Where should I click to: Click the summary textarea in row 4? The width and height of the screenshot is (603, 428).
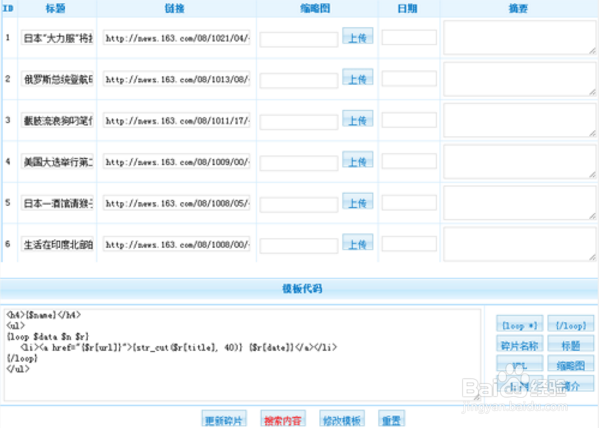(x=520, y=162)
